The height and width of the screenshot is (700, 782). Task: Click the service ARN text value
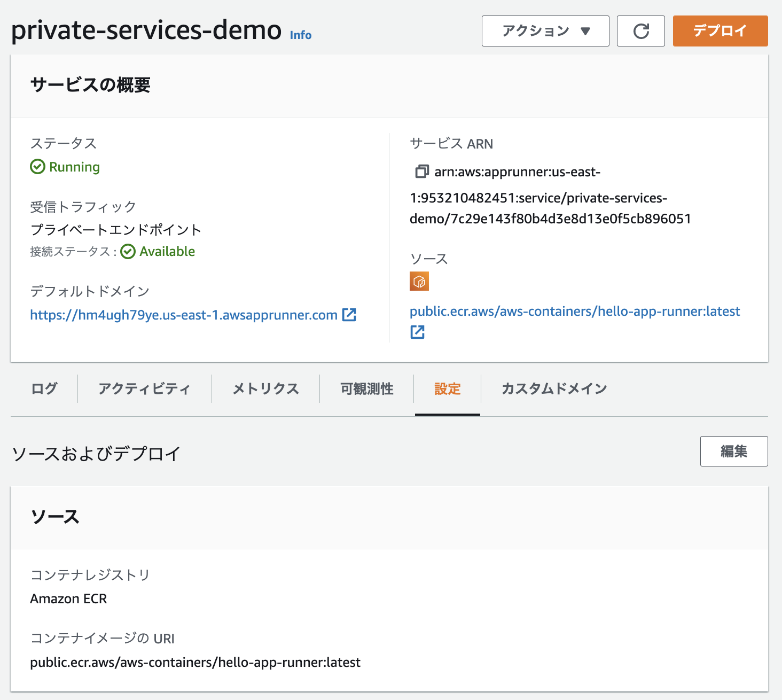[550, 195]
